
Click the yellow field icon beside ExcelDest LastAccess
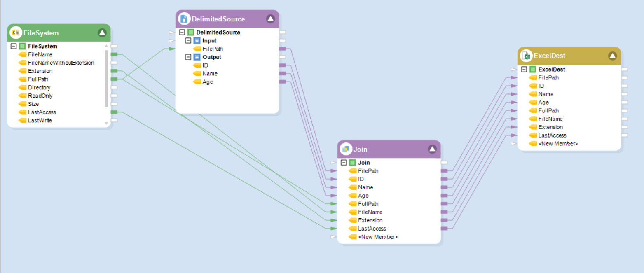[x=533, y=135]
